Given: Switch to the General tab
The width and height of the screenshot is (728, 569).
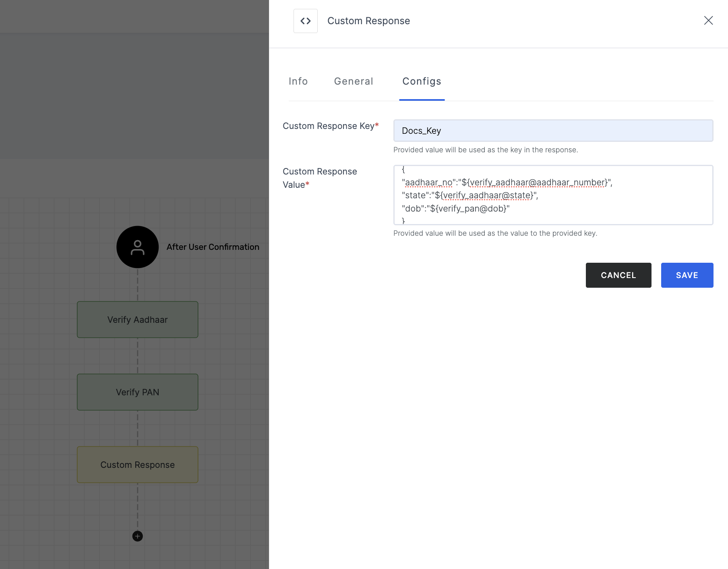Looking at the screenshot, I should [x=354, y=81].
